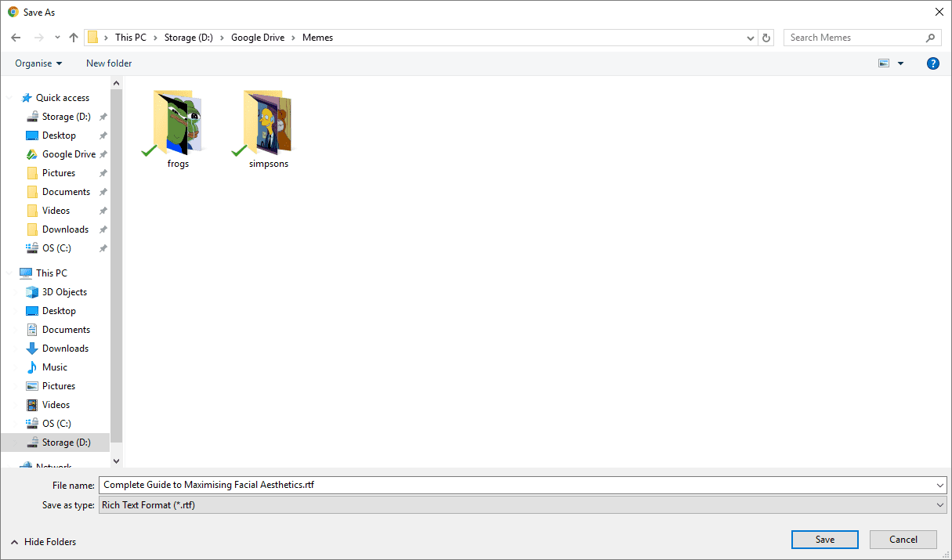Image resolution: width=952 pixels, height=560 pixels.
Task: Open the simpsons folder
Action: (269, 128)
